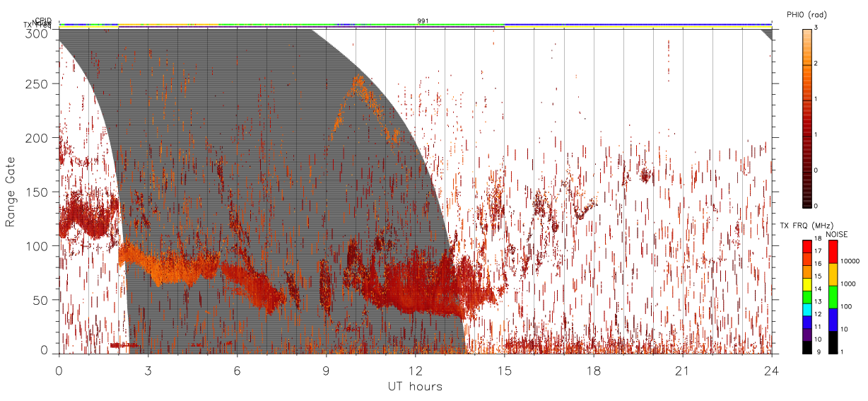Click the '1000' noise scale label
Viewport: 868px width, 401px height.
(x=849, y=283)
